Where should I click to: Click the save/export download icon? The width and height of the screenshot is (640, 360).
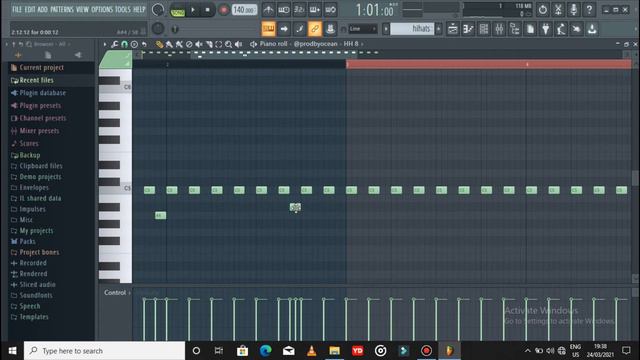point(592,29)
